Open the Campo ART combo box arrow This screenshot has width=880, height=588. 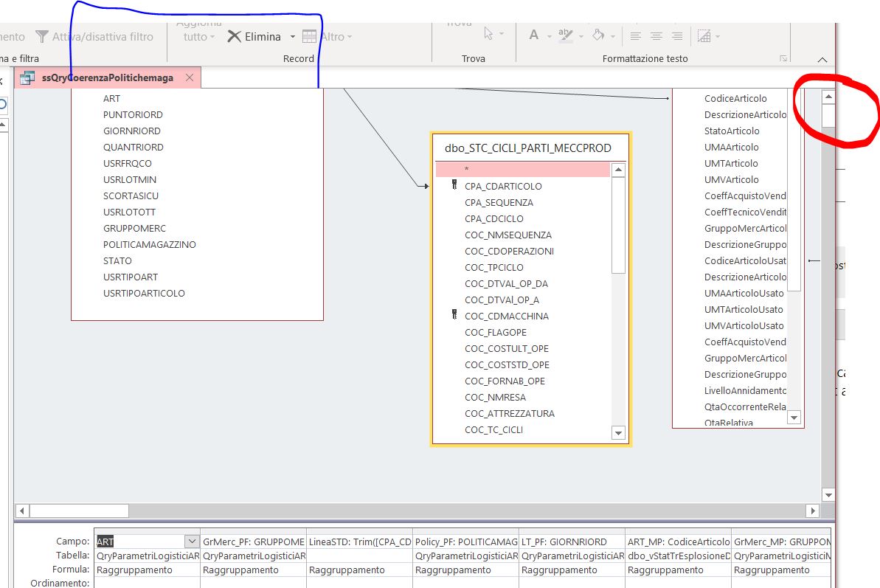[x=192, y=542]
